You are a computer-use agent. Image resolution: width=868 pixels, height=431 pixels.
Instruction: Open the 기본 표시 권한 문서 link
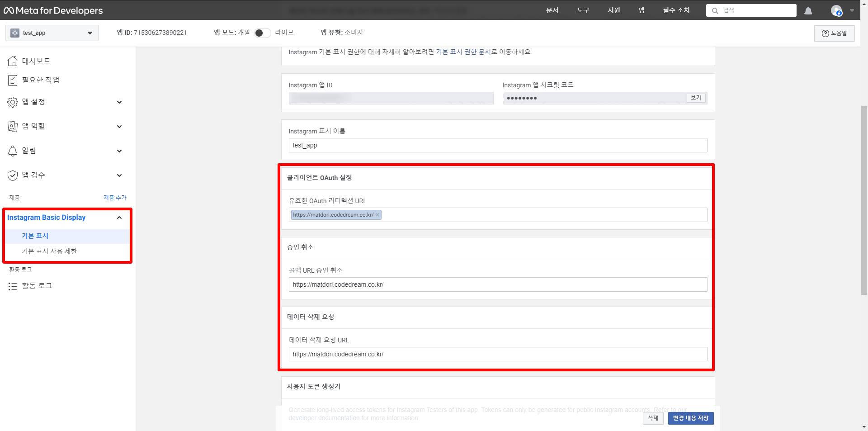click(463, 52)
